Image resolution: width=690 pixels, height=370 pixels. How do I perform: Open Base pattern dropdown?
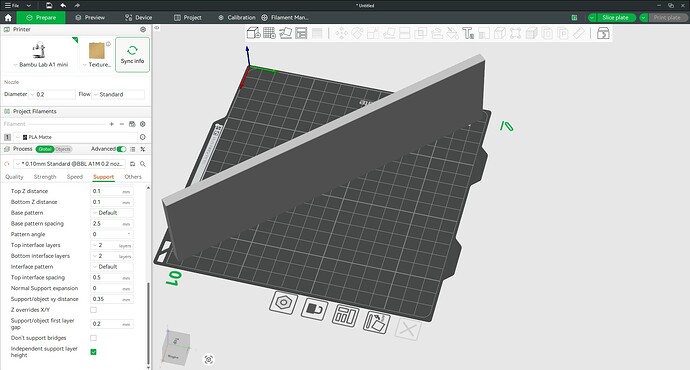(x=112, y=212)
